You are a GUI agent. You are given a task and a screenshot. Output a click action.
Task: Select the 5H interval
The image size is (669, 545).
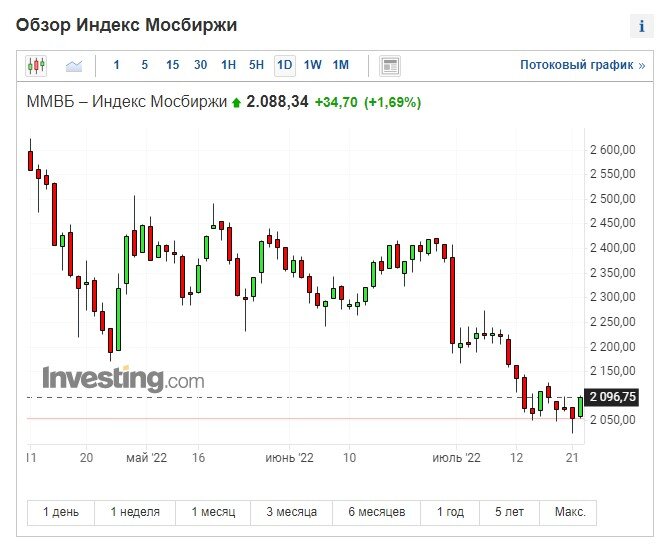pyautogui.click(x=256, y=65)
